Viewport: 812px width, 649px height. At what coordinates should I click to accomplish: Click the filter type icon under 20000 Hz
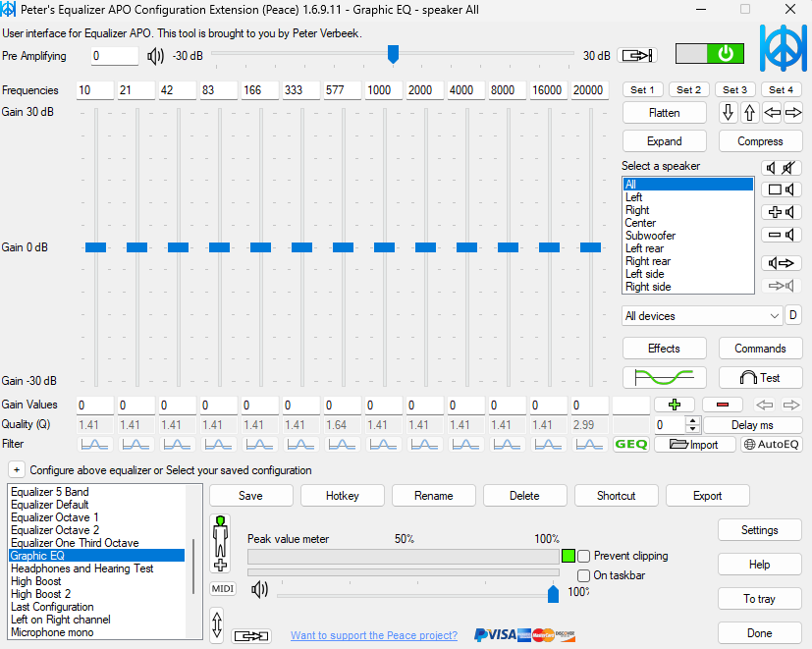[589, 445]
